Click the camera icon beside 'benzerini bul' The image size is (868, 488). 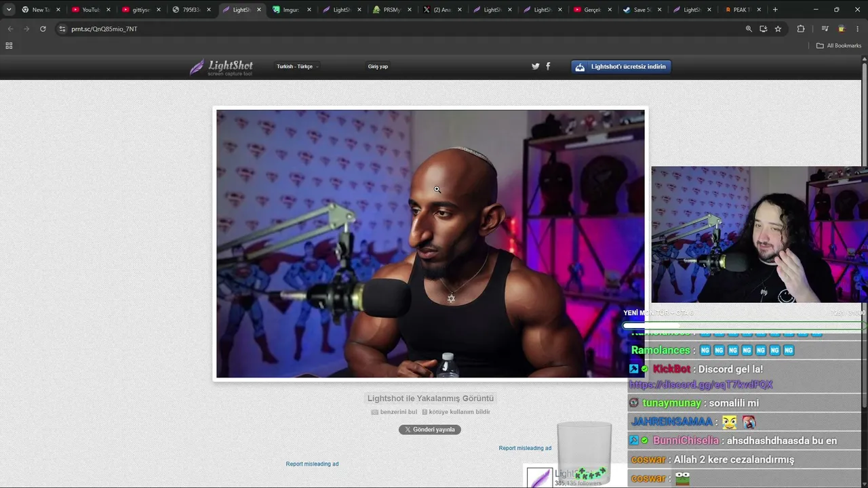[x=374, y=412]
